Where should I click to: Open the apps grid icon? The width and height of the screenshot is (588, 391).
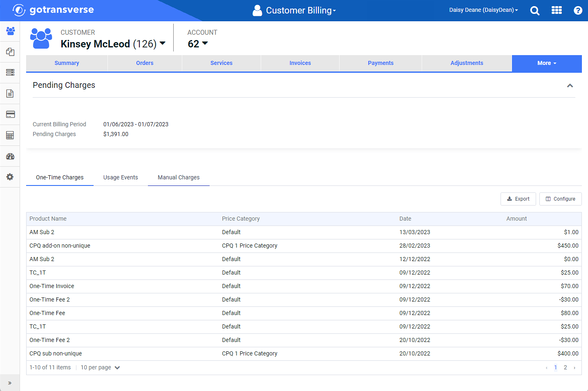click(x=557, y=10)
